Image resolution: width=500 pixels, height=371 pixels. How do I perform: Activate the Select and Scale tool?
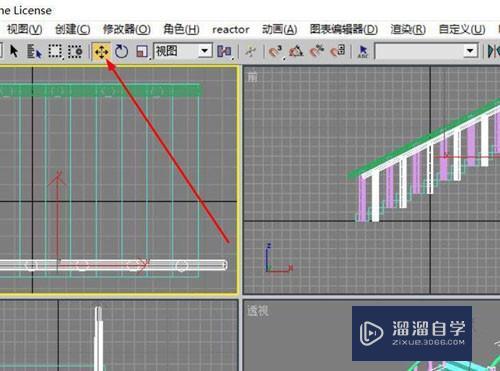coord(142,52)
